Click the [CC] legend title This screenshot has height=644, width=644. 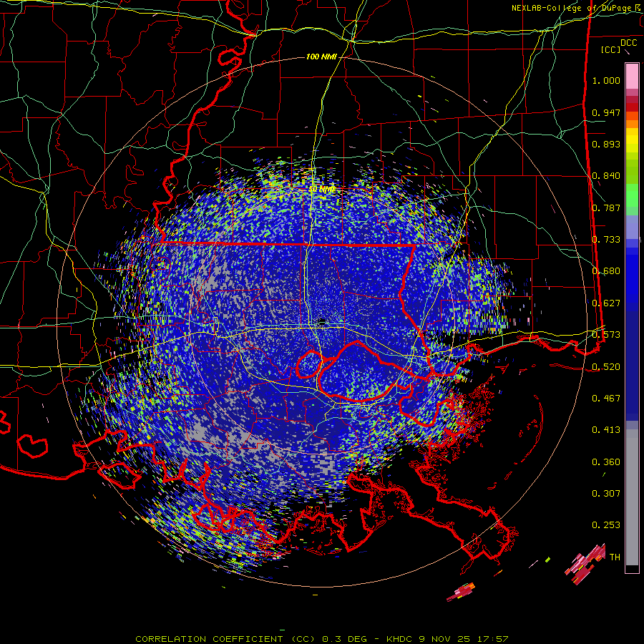tap(610, 49)
